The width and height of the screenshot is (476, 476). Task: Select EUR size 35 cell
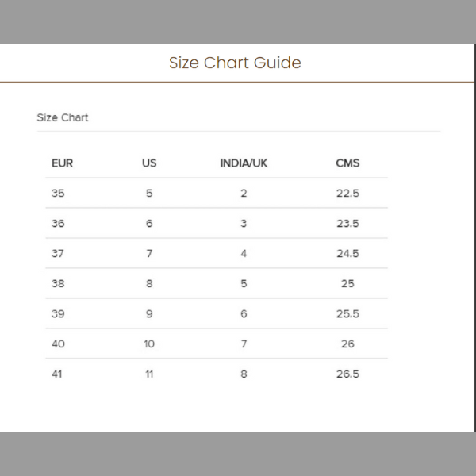[58, 194]
